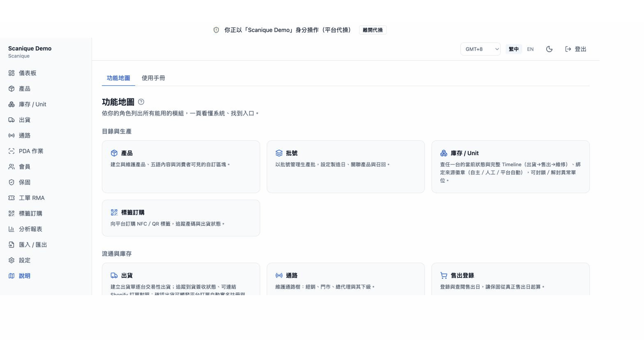The image size is (644, 362).
Task: Click the impersonation notice text 你正以「Scanique Demo」
Action: pos(288,30)
